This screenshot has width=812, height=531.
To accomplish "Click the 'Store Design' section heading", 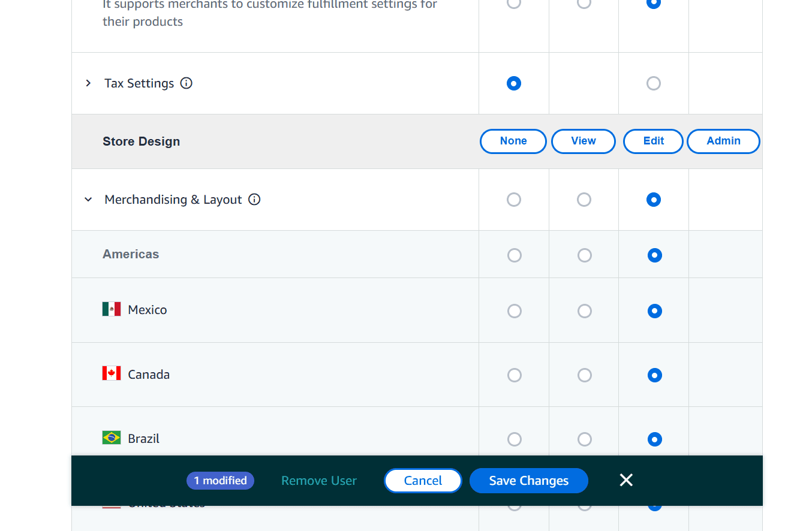I will pyautogui.click(x=142, y=141).
